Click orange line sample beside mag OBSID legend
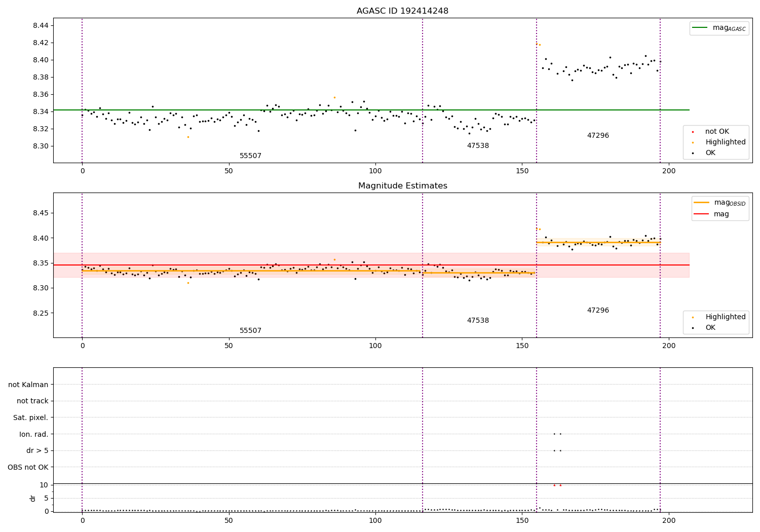760x532 pixels. (702, 203)
